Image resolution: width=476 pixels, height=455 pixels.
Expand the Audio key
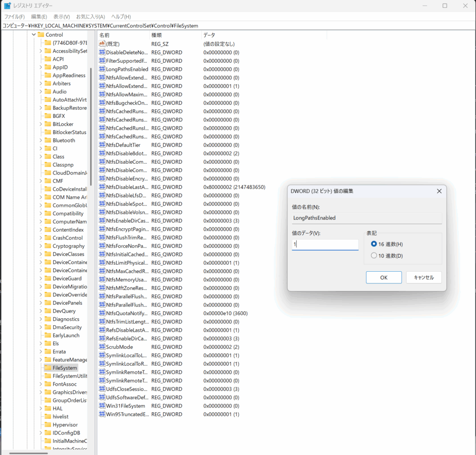tap(41, 92)
